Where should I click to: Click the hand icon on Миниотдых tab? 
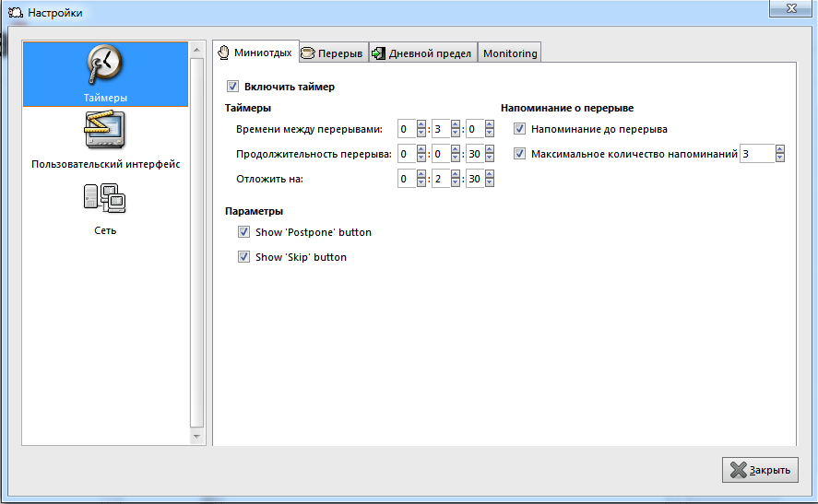point(223,53)
